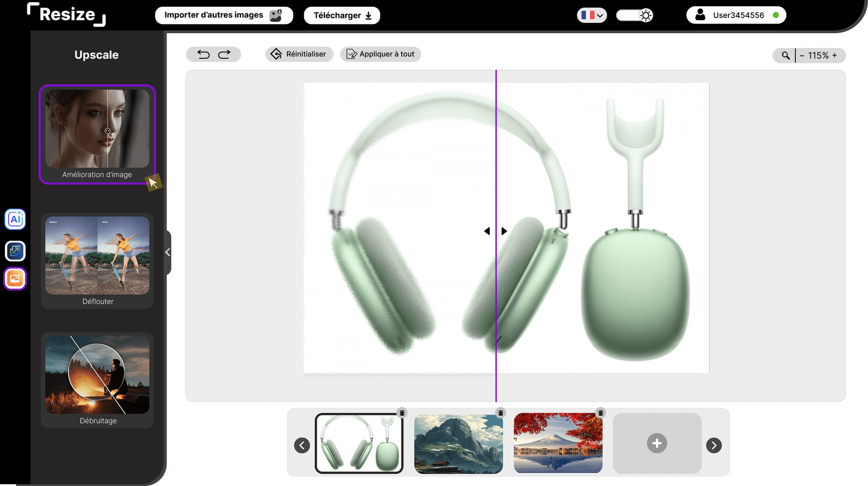Click the user avatar icon
This screenshot has height=486, width=868.
[700, 15]
